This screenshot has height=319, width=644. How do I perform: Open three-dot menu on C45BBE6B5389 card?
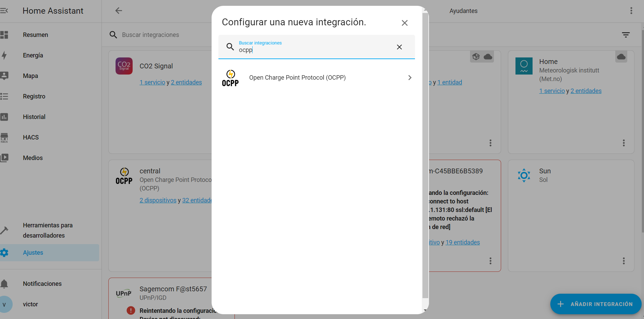tap(491, 261)
